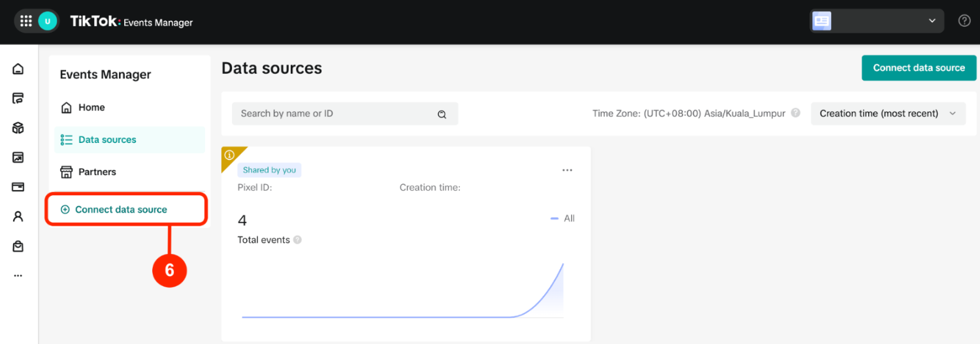
Task: Open the image creative icon in left rail
Action: pos(18,157)
